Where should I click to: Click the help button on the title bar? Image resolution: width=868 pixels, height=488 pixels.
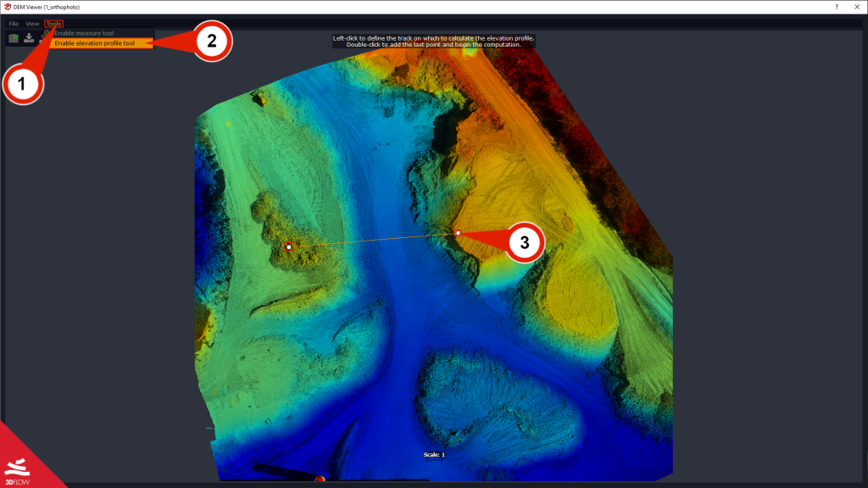click(836, 6)
